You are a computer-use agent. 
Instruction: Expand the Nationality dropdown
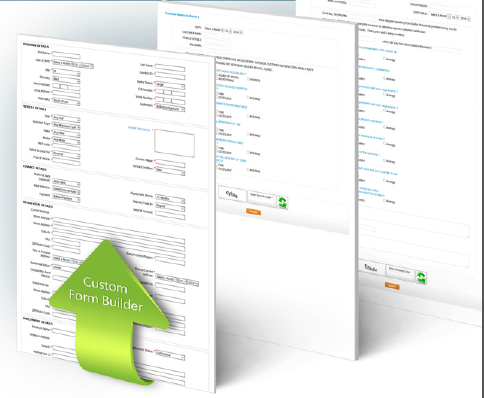click(x=66, y=101)
